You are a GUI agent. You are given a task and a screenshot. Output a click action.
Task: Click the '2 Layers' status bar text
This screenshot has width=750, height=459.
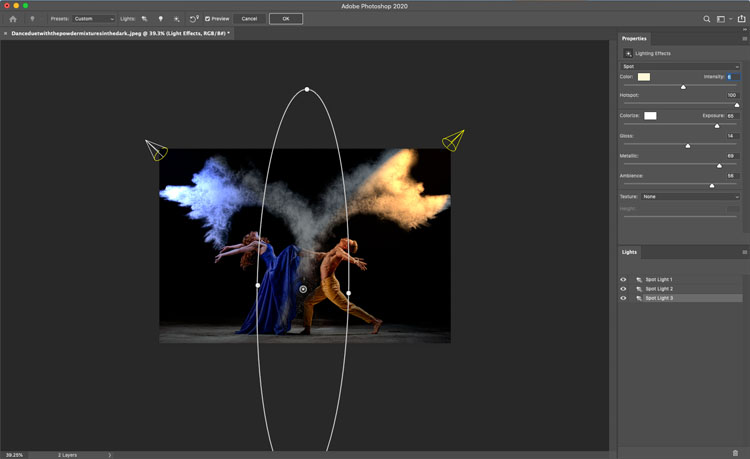tap(67, 455)
